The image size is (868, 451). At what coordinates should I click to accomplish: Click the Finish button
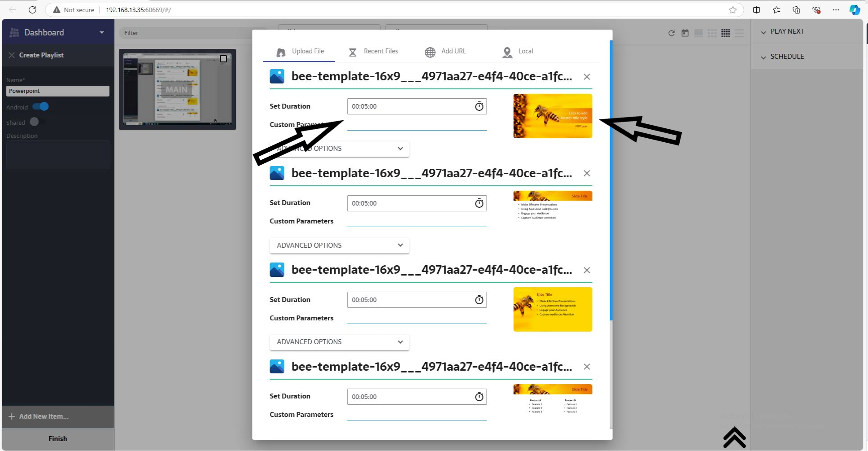(58, 439)
